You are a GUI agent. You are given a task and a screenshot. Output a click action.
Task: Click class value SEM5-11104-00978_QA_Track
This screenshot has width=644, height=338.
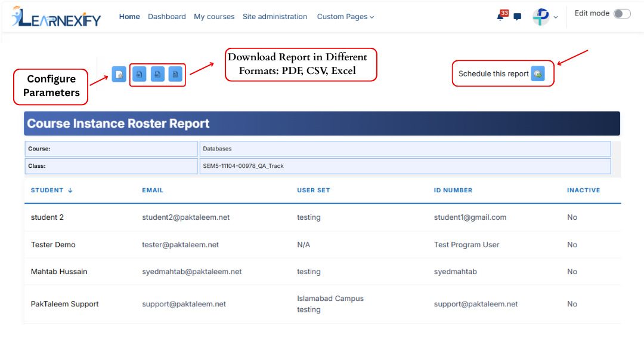(243, 166)
